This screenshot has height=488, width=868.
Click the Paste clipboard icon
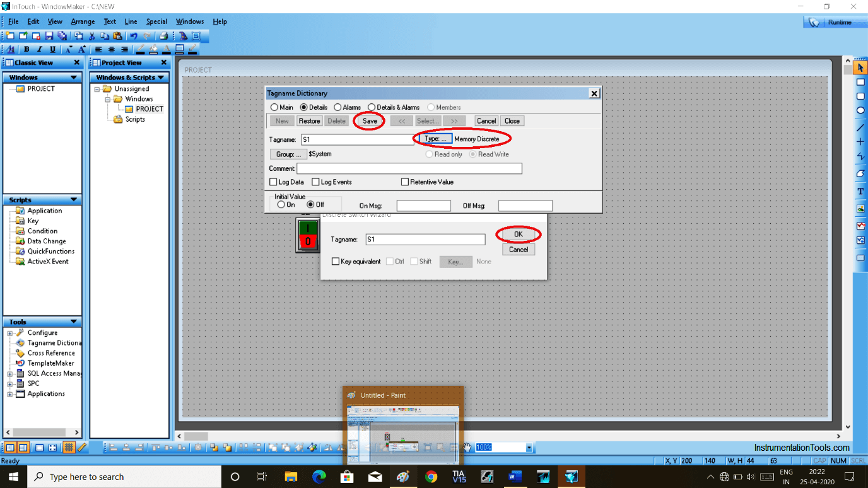click(117, 36)
